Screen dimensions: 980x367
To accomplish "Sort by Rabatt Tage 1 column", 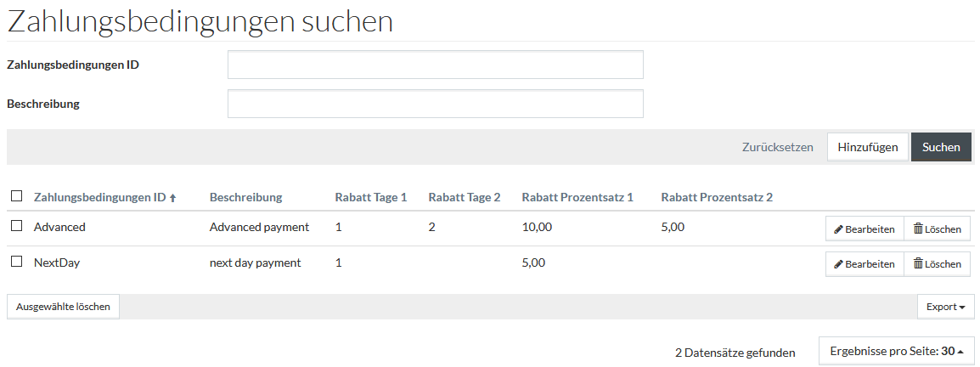I will coord(370,198).
